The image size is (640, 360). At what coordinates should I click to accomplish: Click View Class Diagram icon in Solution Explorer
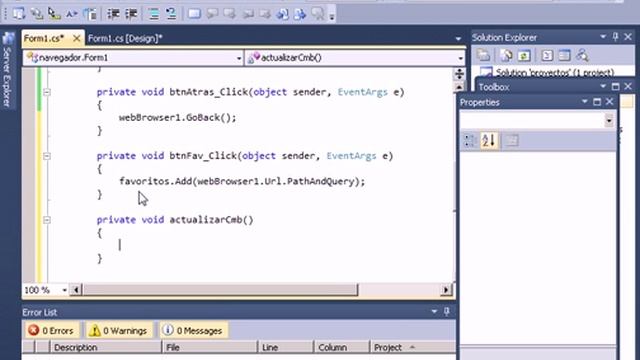tap(582, 55)
